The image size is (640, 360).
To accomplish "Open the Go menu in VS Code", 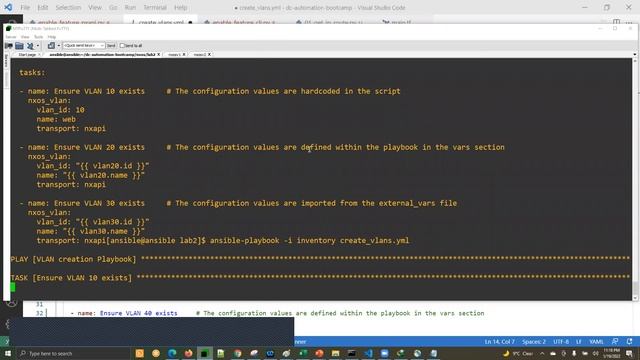I will pos(113,7).
